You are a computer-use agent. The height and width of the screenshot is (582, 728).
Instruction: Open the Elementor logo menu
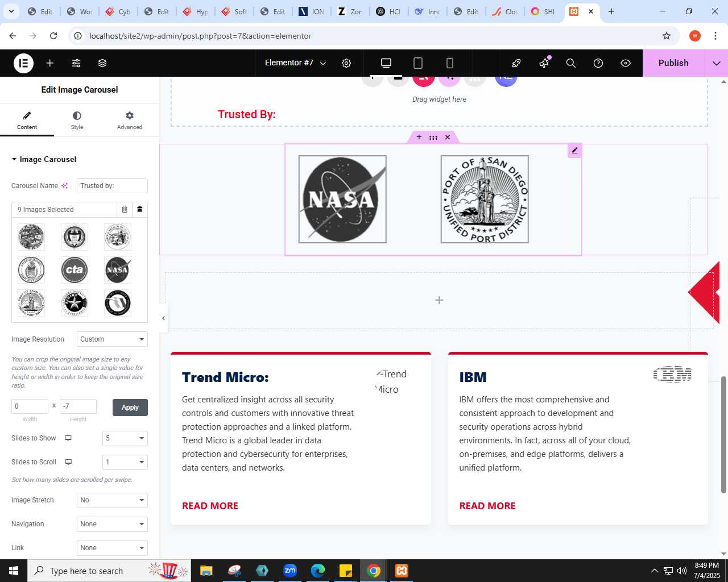point(23,63)
